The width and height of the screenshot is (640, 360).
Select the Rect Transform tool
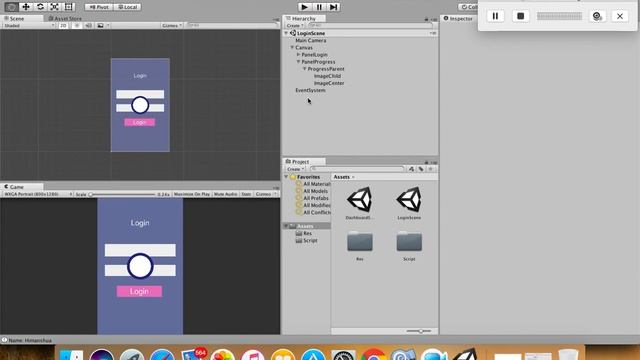[69, 7]
